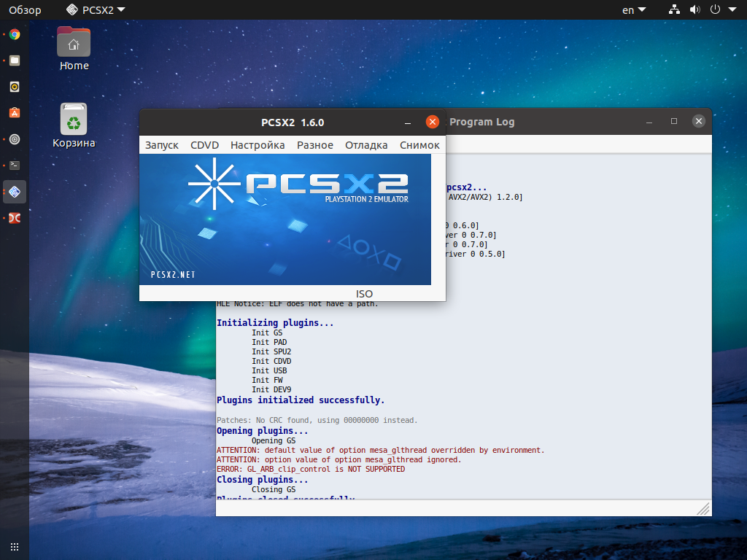Screen dimensions: 747x560
Task: Expand the system power menu arrow
Action: 732,9
